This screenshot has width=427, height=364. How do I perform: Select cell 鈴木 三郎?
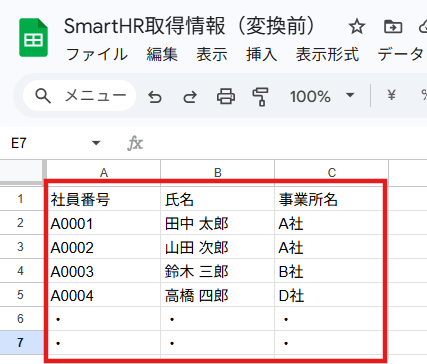point(218,271)
